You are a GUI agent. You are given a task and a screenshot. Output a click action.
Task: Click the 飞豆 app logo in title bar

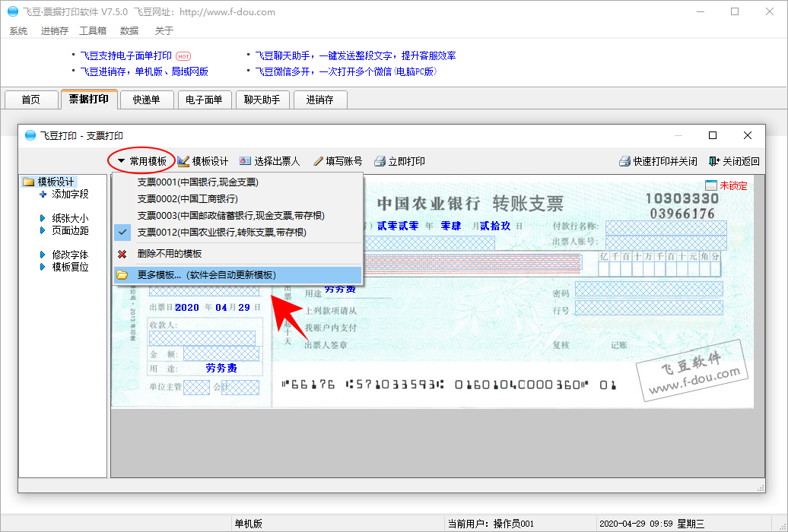(13, 11)
